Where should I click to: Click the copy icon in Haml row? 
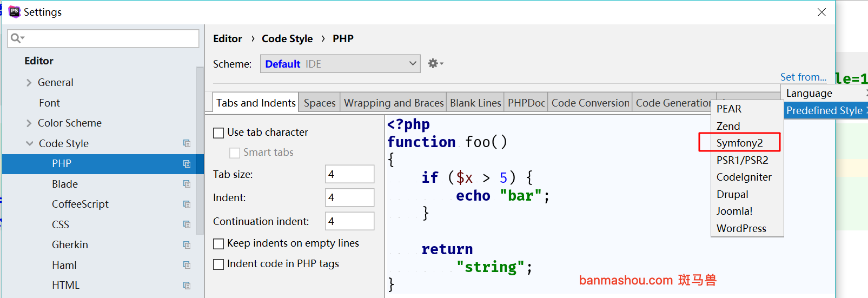tap(187, 265)
